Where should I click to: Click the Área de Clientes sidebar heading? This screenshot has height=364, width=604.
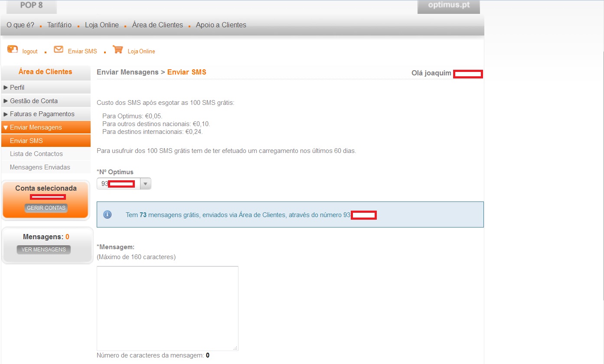pyautogui.click(x=46, y=72)
